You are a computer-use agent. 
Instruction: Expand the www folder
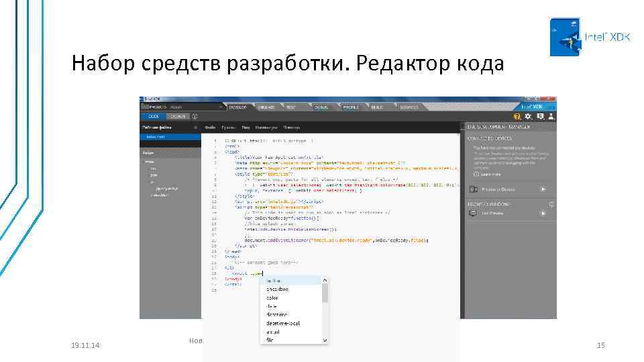149,162
